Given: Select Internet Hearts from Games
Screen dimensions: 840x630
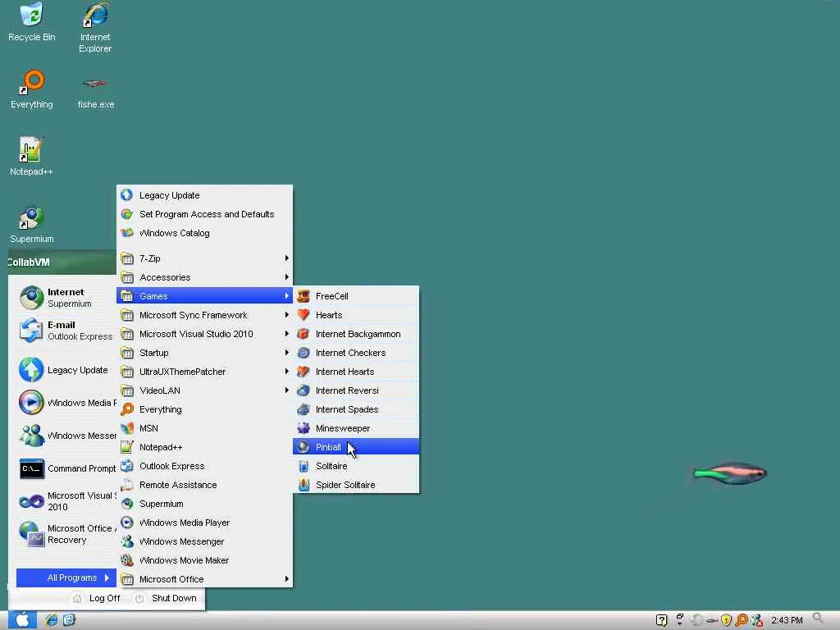Looking at the screenshot, I should click(x=356, y=372).
